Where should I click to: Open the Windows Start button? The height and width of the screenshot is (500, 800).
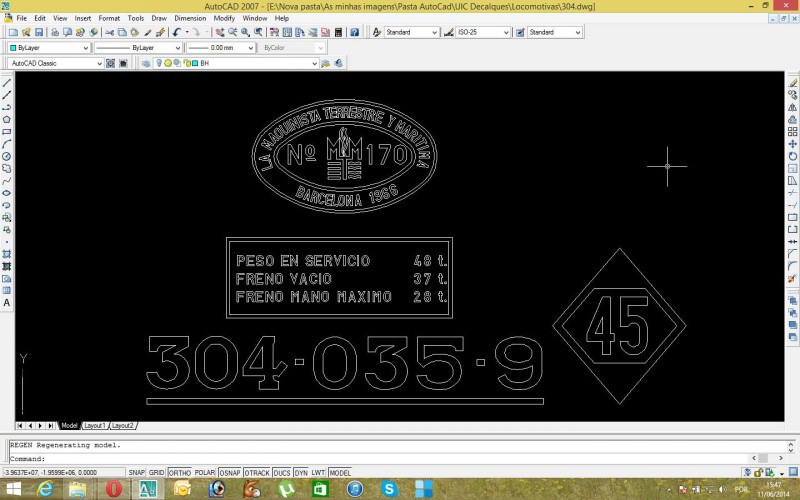tap(13, 489)
